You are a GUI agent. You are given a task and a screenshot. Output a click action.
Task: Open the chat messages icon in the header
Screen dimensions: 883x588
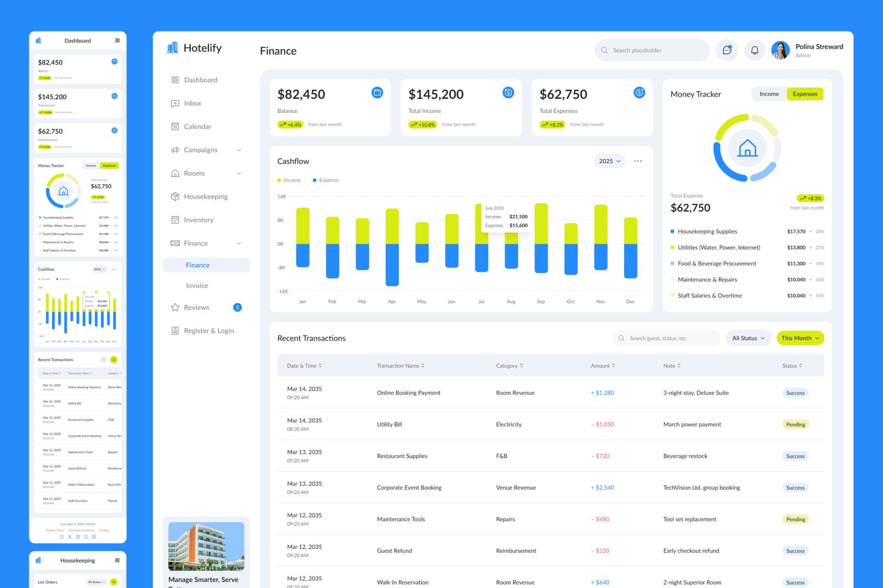coord(727,50)
